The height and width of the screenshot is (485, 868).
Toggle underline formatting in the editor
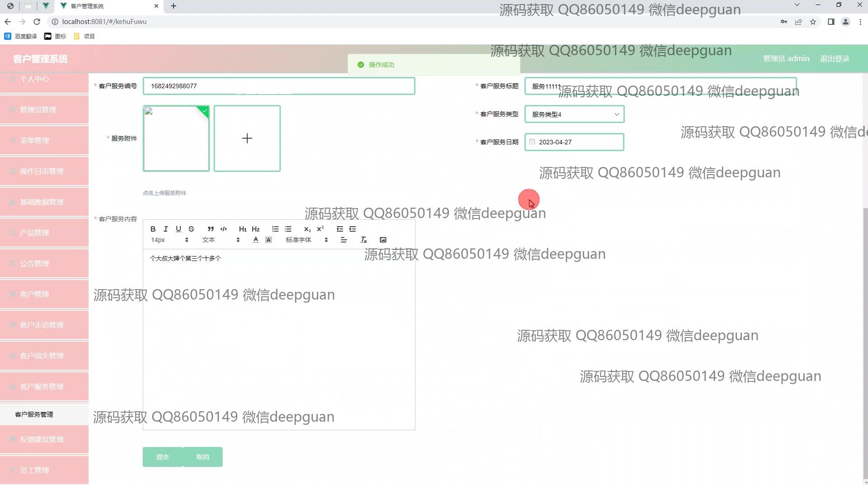[178, 229]
